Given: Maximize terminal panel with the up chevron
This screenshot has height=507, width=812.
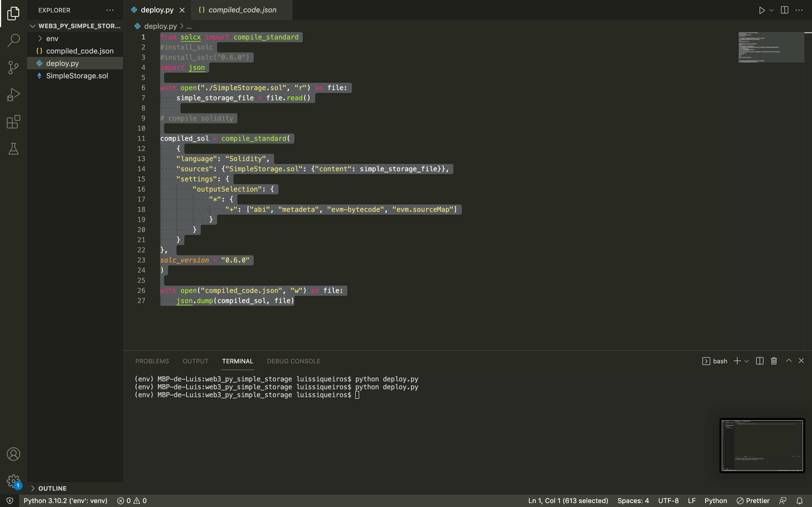Looking at the screenshot, I should pyautogui.click(x=789, y=361).
